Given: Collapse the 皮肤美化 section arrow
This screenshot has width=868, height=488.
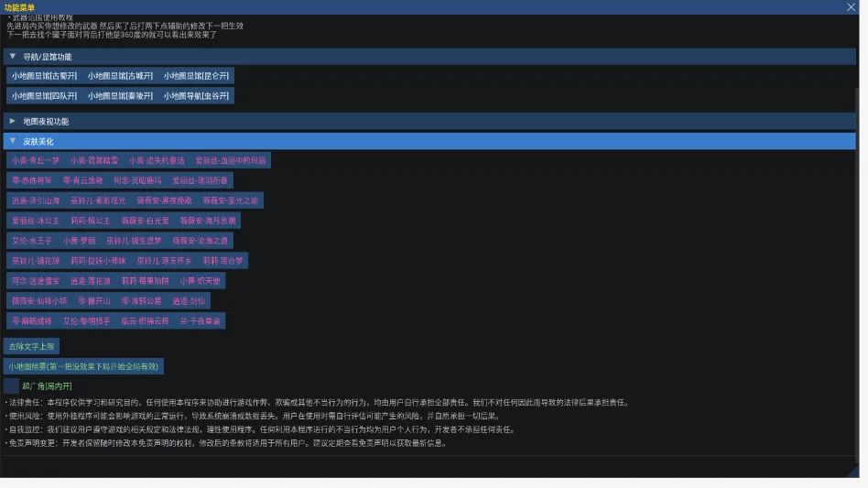Looking at the screenshot, I should tap(12, 141).
